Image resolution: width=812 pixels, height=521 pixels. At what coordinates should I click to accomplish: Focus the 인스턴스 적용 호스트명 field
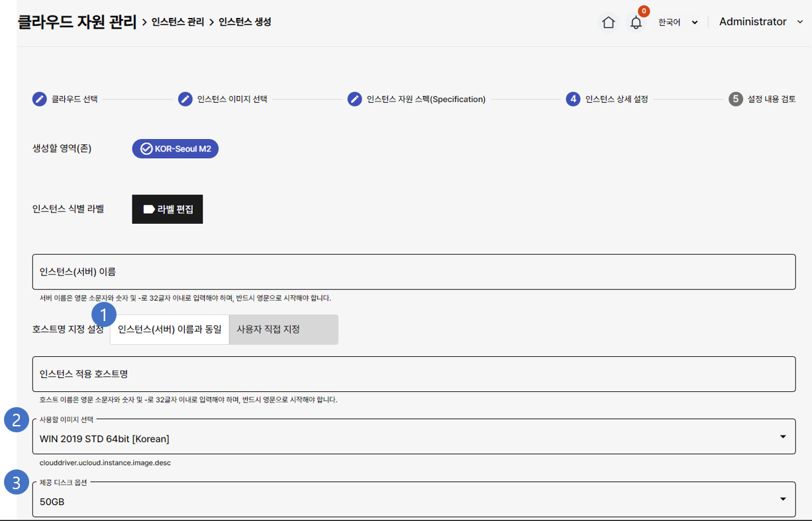click(413, 375)
